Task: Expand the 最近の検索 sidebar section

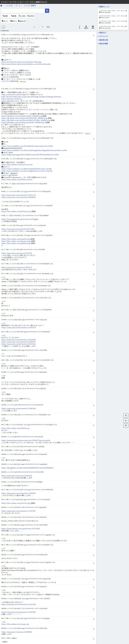Action: tap(103, 43)
